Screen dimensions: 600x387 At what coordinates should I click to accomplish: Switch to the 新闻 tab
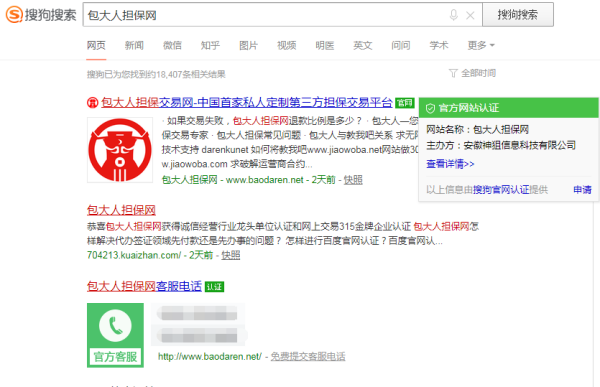134,45
